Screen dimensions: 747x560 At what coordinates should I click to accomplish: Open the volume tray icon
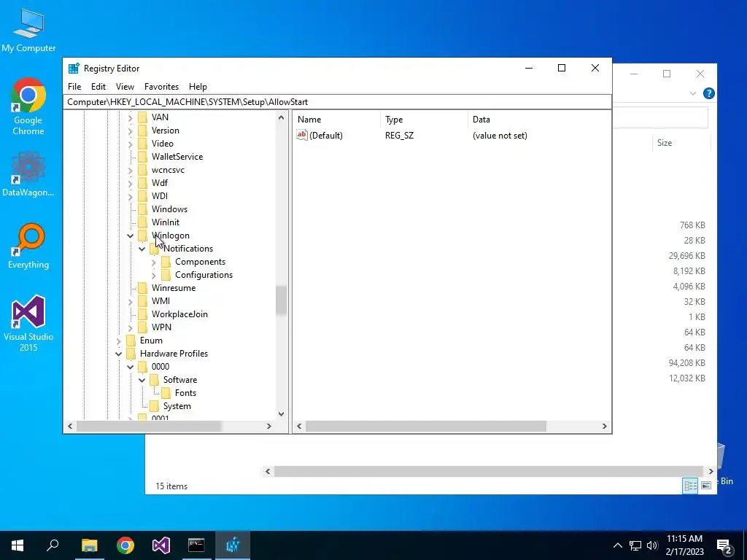click(652, 545)
